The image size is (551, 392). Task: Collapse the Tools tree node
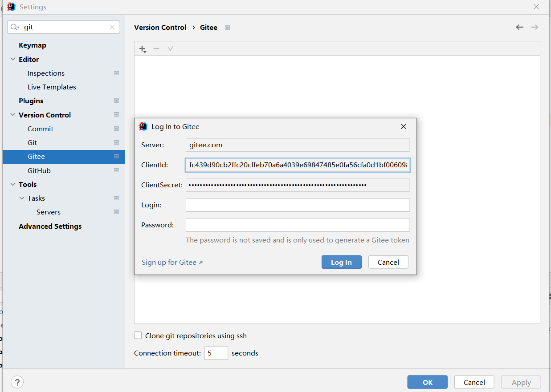click(12, 184)
